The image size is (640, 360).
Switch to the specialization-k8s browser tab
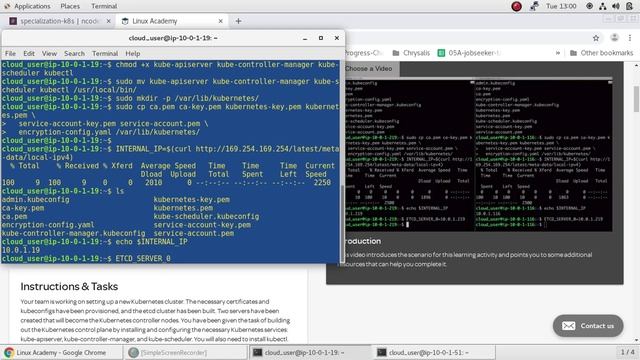click(59, 21)
